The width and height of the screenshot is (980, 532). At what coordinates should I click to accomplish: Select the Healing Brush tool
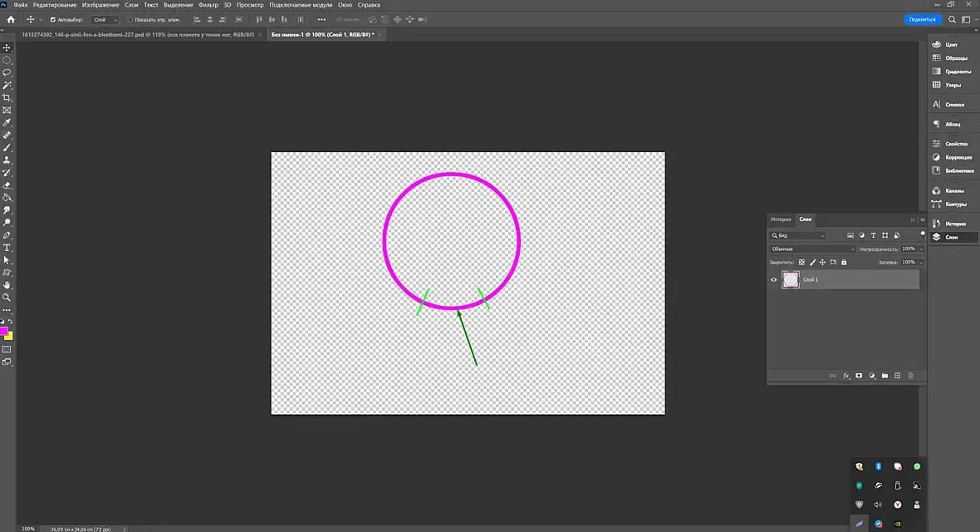click(7, 135)
